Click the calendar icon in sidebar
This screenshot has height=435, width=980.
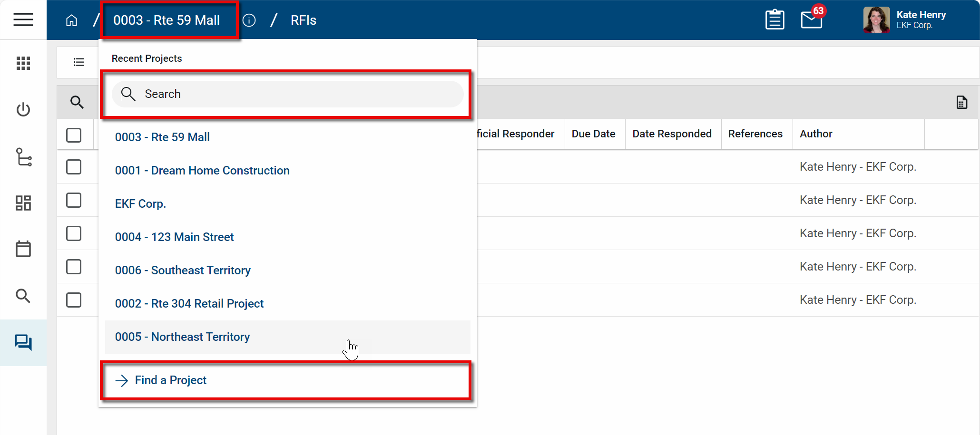[x=23, y=249]
